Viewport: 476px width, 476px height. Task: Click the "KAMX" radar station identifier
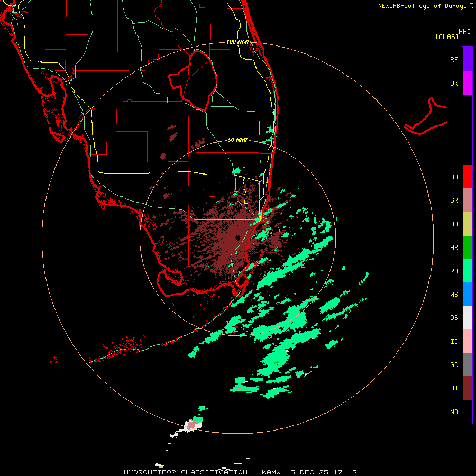pyautogui.click(x=271, y=472)
